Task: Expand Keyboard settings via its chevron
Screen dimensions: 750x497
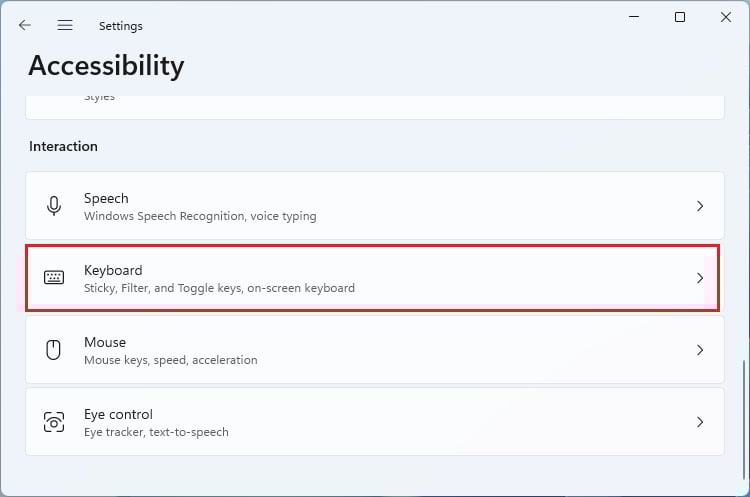Action: point(700,278)
